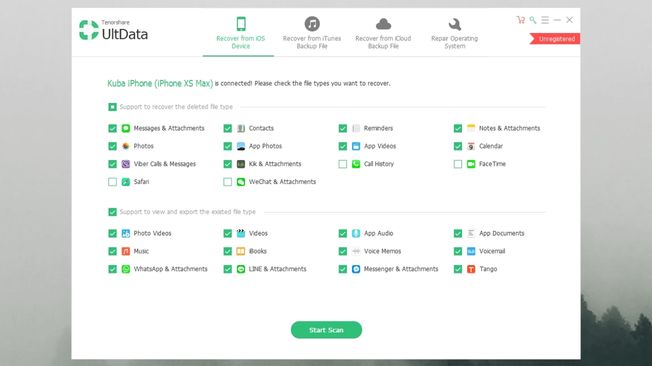Click the key register icon
The height and width of the screenshot is (366, 652).
[533, 20]
